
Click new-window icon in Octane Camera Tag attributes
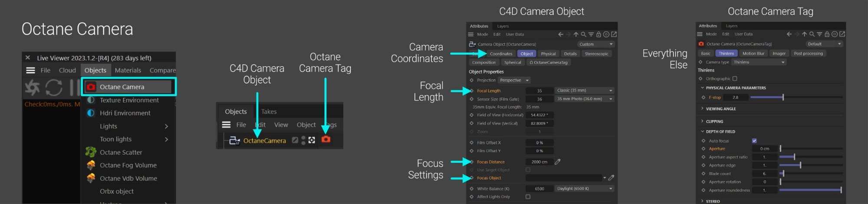click(842, 34)
